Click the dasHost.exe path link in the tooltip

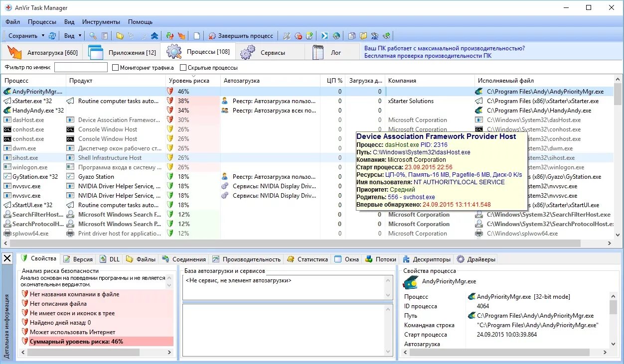422,152
